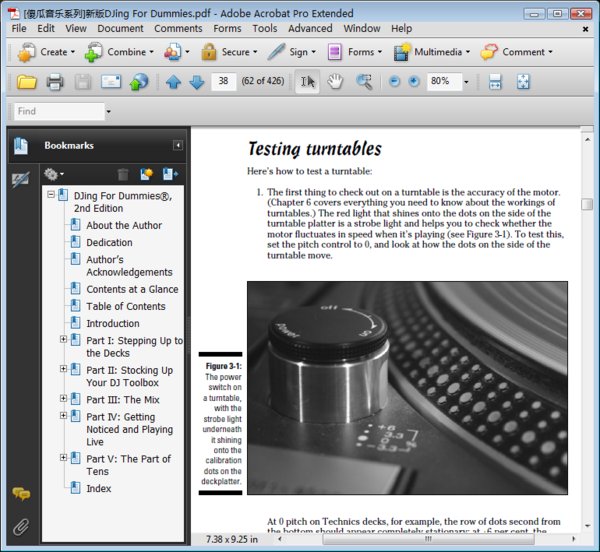This screenshot has width=600, height=552.
Task: Click the upload globe icon
Action: pos(139,81)
